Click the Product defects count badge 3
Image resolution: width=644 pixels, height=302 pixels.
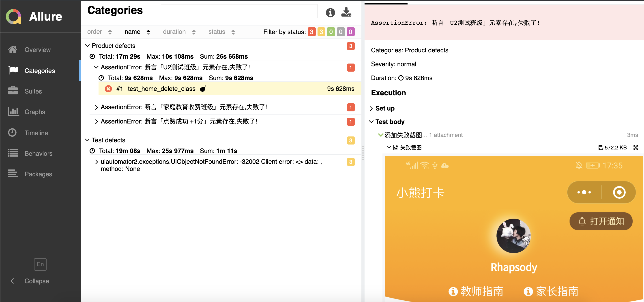pyautogui.click(x=350, y=46)
